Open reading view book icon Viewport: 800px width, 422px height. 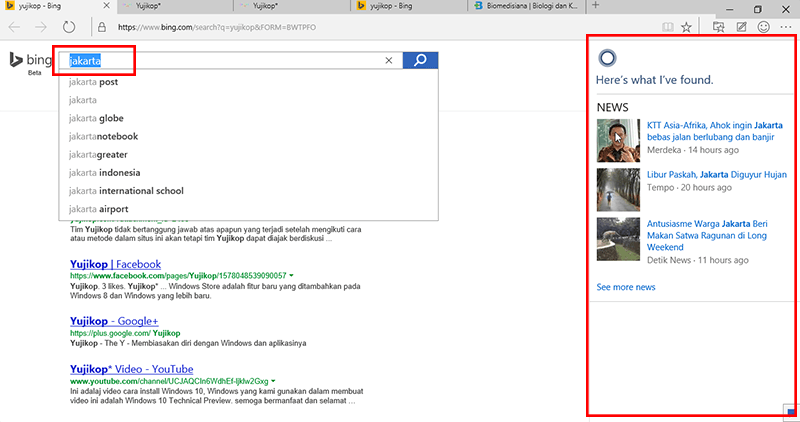pyautogui.click(x=667, y=27)
